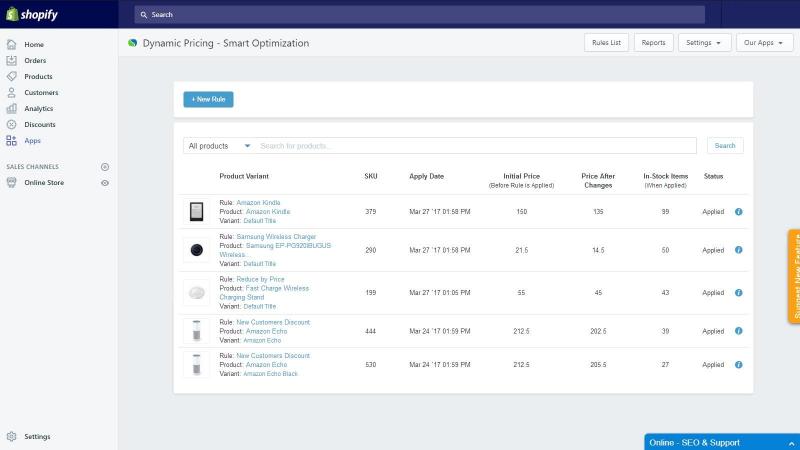Open the Online SEO & Support chat bar
This screenshot has height=450, width=800.
click(x=721, y=442)
